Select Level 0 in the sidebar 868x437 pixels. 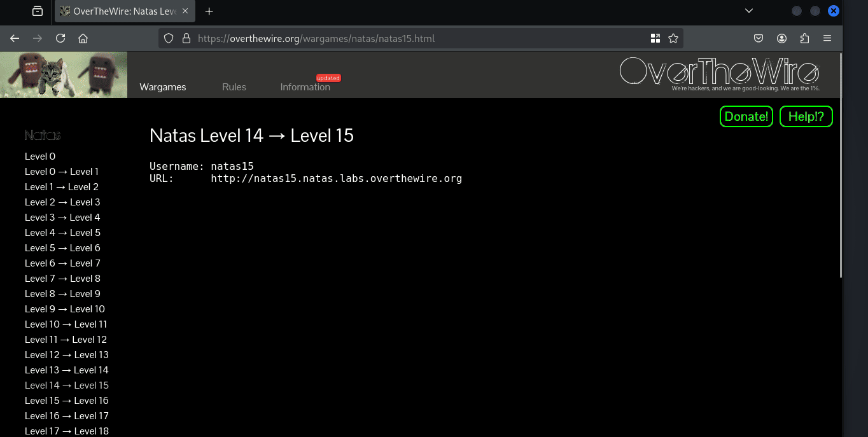click(40, 156)
